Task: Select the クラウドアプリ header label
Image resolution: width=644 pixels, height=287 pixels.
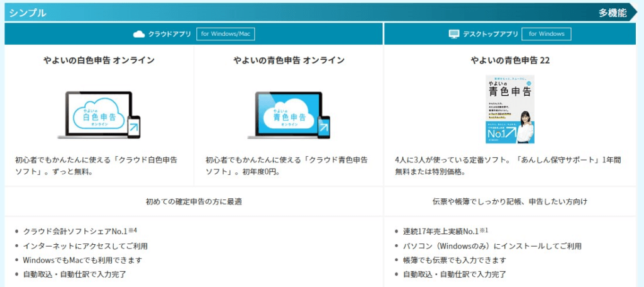Action: click(170, 34)
